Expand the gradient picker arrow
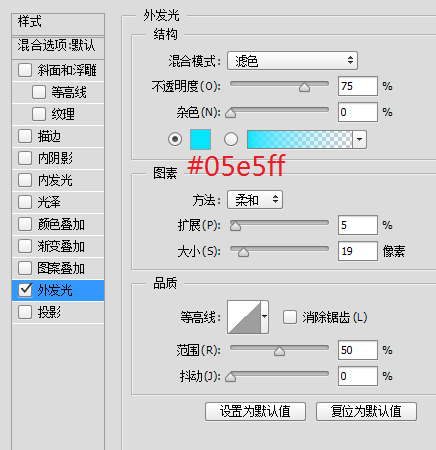Screen dimensions: 436x450 coord(359,139)
